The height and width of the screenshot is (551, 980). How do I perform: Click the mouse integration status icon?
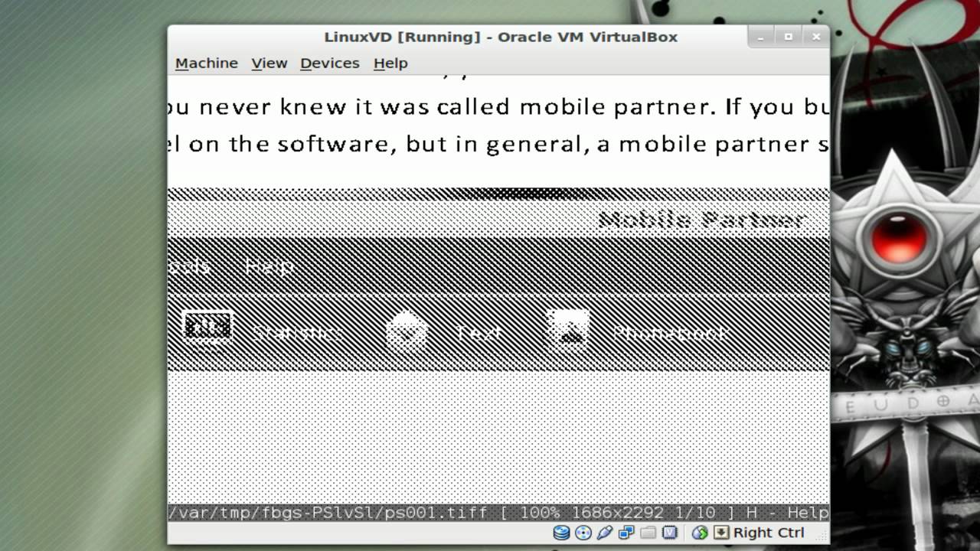tap(700, 533)
